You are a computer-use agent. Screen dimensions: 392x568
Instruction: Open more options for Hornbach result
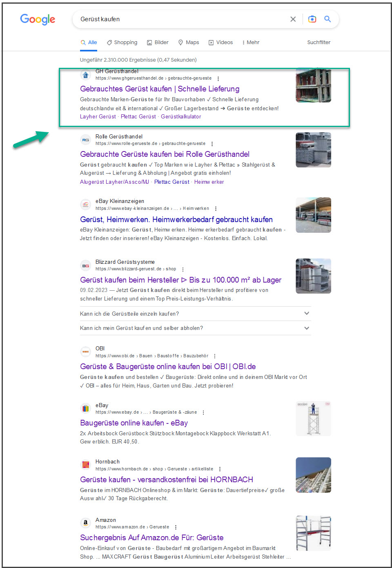click(x=220, y=469)
